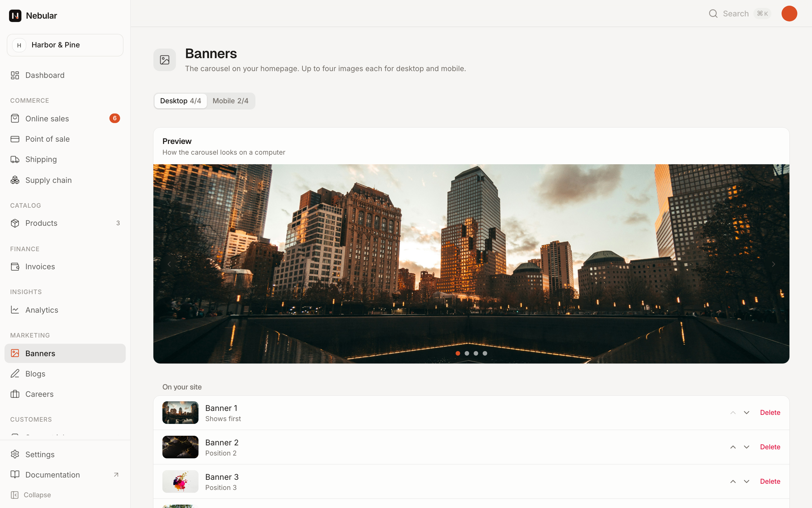The height and width of the screenshot is (508, 812).
Task: Delete Banner 3
Action: (x=770, y=481)
